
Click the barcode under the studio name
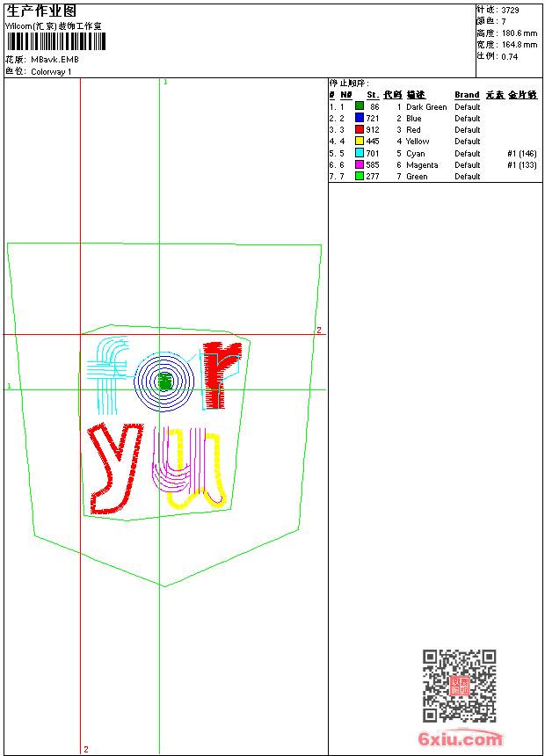pyautogui.click(x=56, y=41)
